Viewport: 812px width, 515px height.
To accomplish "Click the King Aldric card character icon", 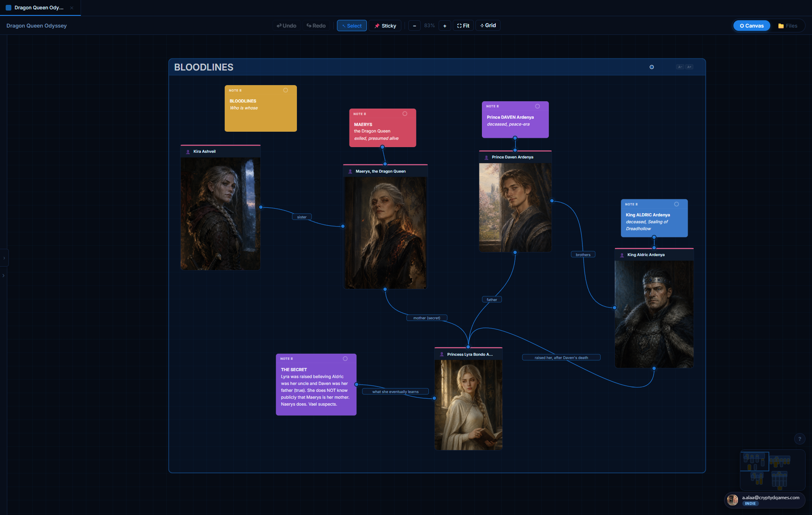I will tap(622, 255).
